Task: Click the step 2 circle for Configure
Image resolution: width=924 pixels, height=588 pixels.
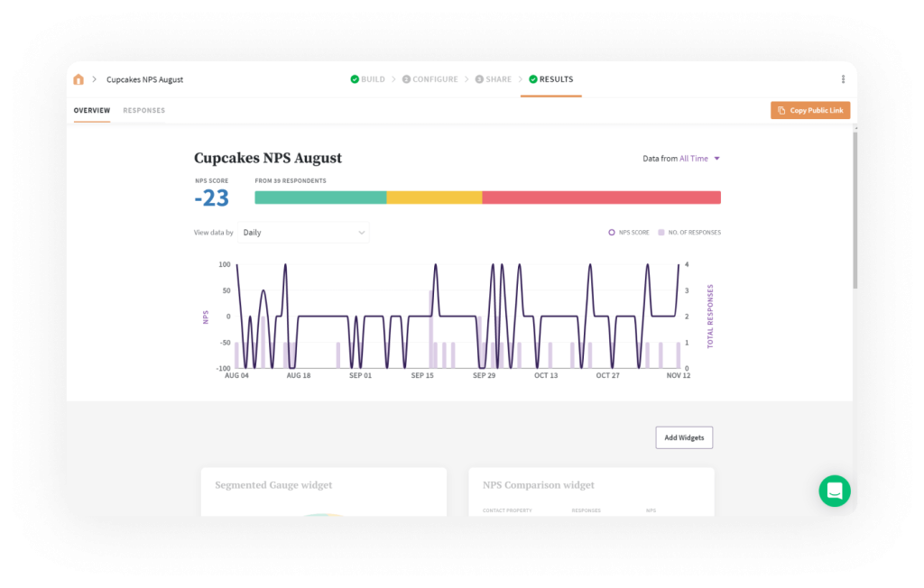Action: tap(406, 79)
